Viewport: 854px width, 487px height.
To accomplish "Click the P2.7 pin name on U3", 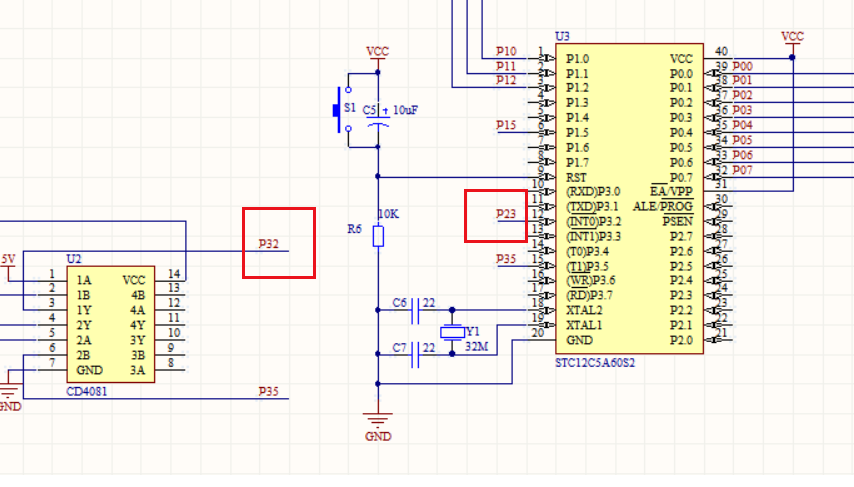I will pos(681,236).
